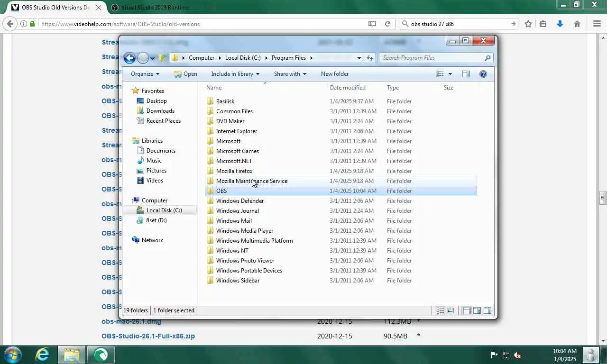This screenshot has width=607, height=364.
Task: Show site information icon in URL bar
Action: (x=24, y=24)
